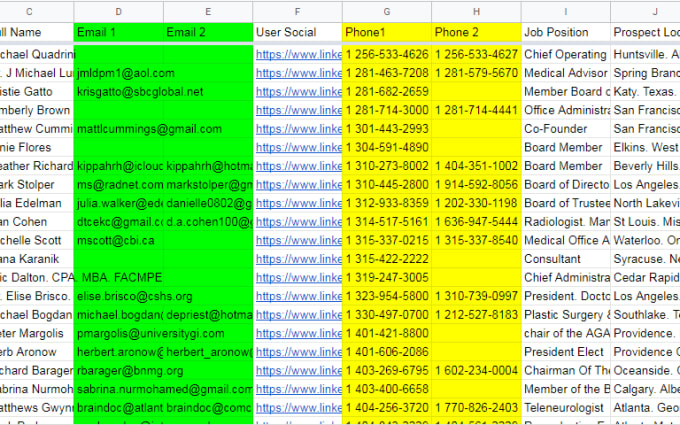The height and width of the screenshot is (425, 680).
Task: Select column G header
Action: click(x=387, y=12)
